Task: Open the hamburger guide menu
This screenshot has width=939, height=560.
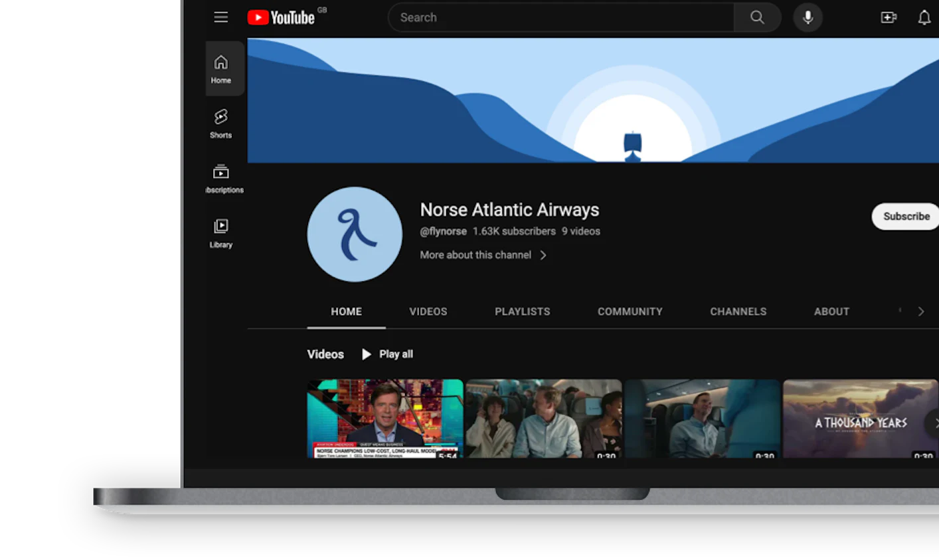Action: [x=220, y=17]
